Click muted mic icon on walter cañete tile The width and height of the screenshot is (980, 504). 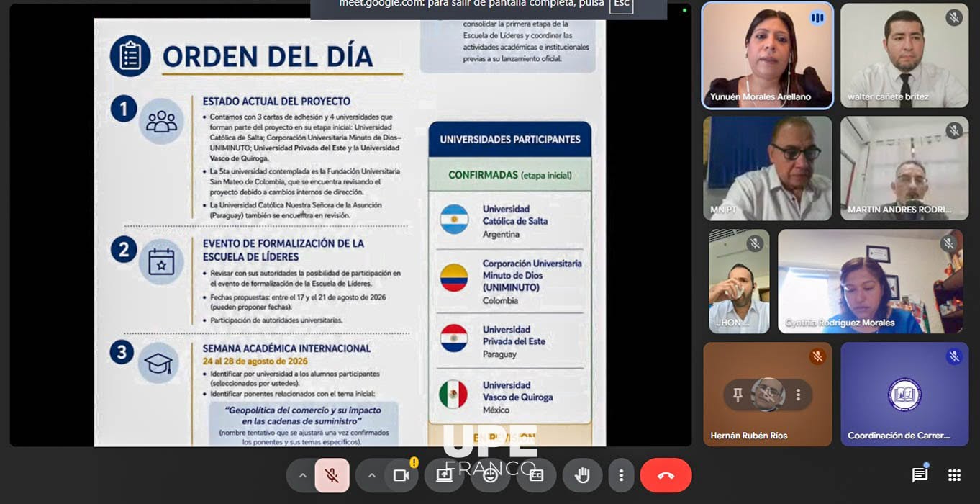tap(954, 18)
